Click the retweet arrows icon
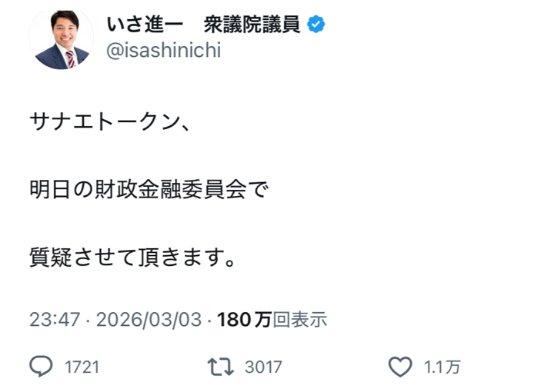 (220, 367)
